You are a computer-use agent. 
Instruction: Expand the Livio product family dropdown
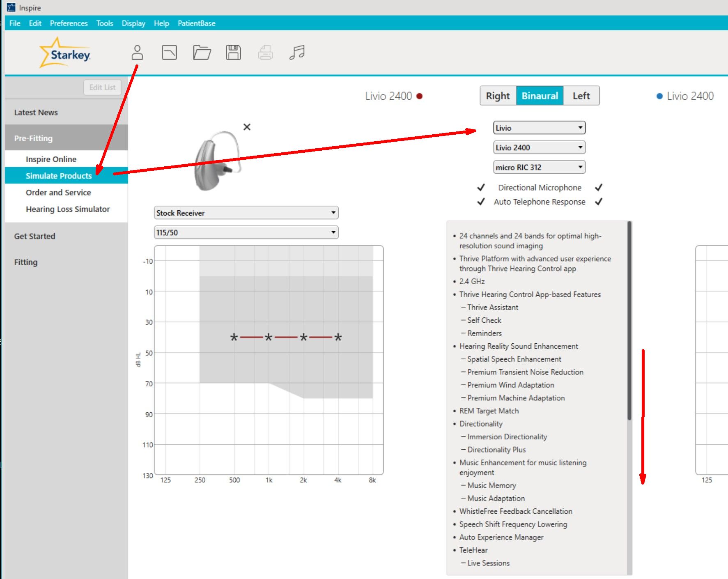click(x=539, y=128)
